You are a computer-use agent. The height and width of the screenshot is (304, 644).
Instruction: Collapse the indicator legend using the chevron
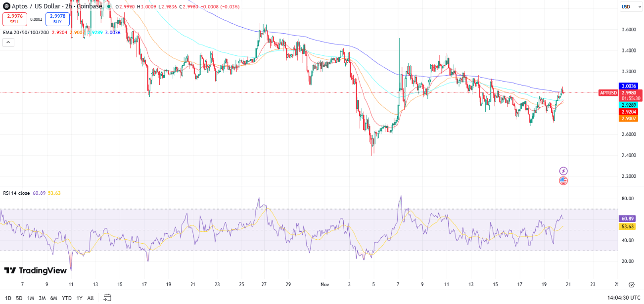tap(8, 42)
